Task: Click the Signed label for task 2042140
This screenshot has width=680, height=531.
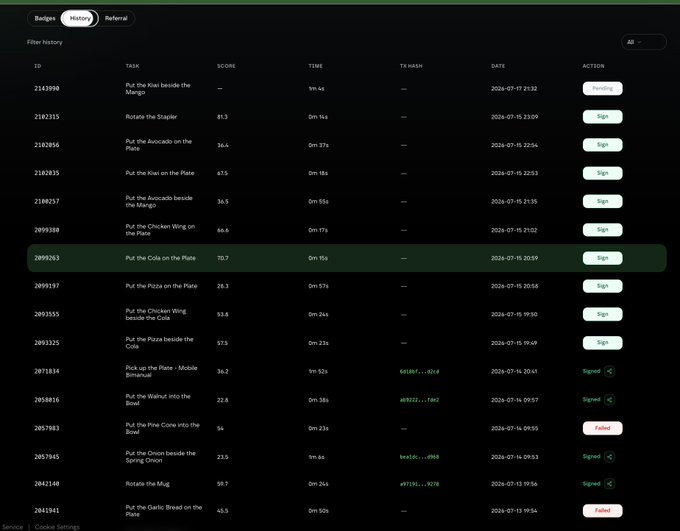Action: coord(592,484)
